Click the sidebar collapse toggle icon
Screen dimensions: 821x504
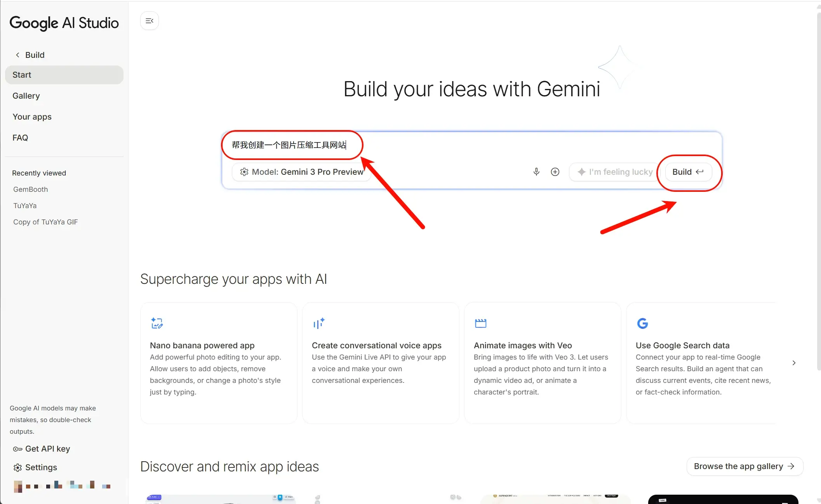click(150, 21)
